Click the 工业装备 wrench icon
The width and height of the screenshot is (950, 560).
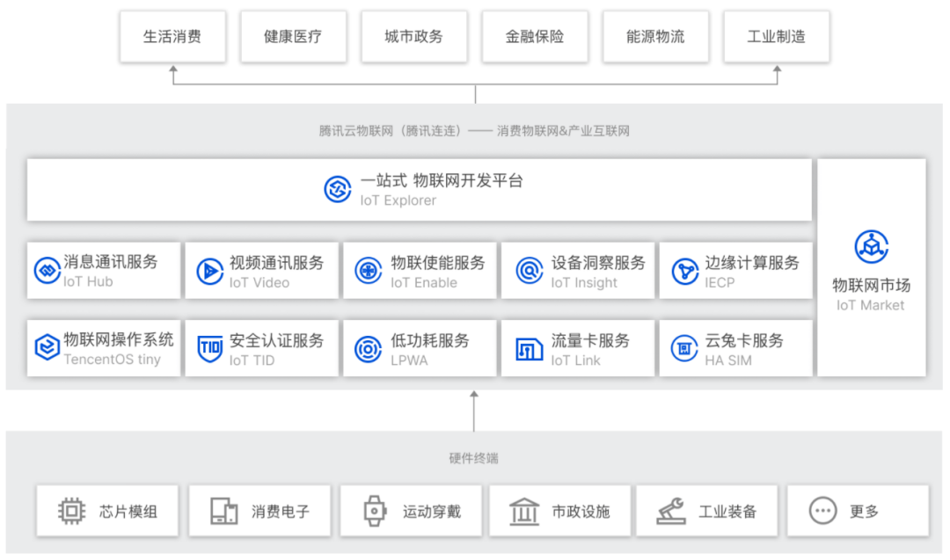point(672,511)
